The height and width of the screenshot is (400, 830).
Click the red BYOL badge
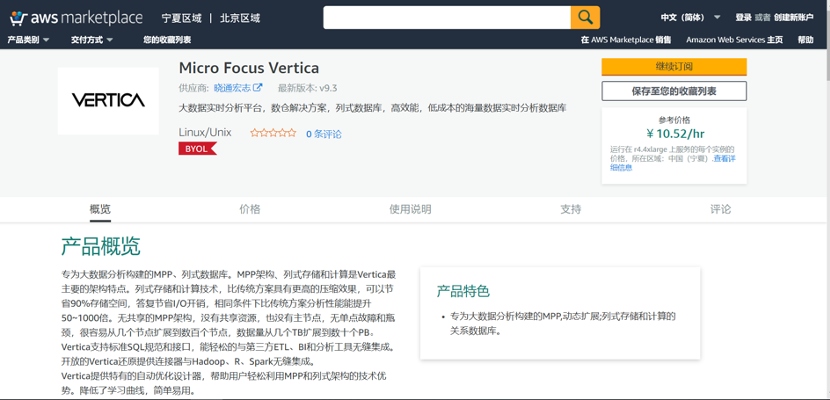point(197,149)
